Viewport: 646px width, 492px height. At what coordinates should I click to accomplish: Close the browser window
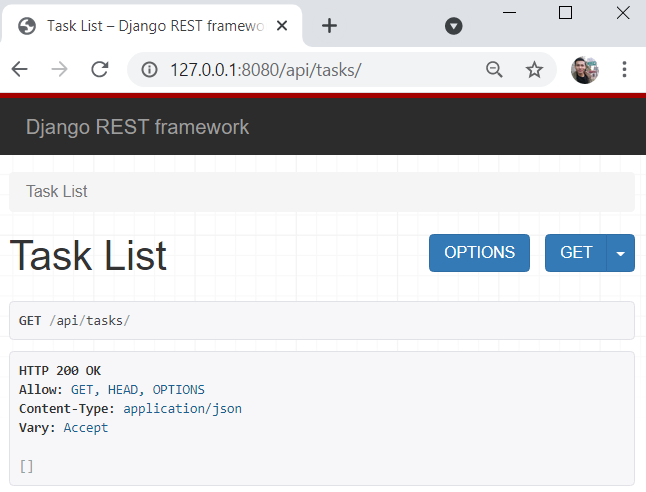click(623, 13)
